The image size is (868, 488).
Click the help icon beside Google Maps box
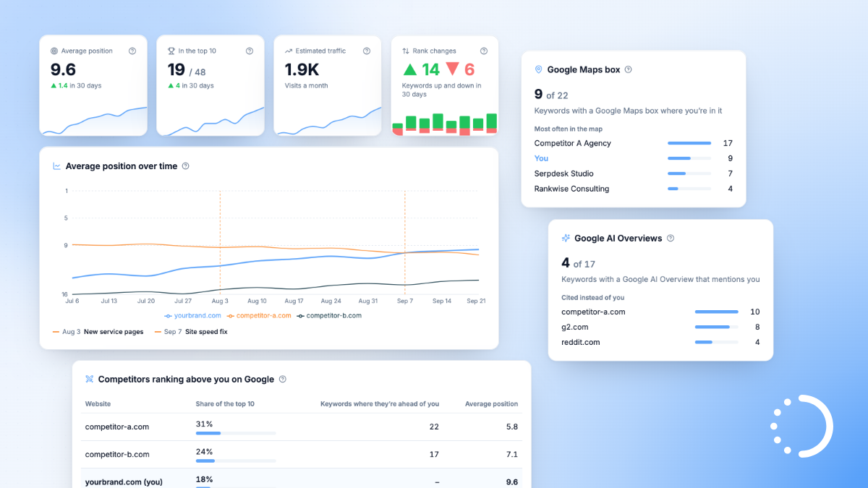(628, 70)
